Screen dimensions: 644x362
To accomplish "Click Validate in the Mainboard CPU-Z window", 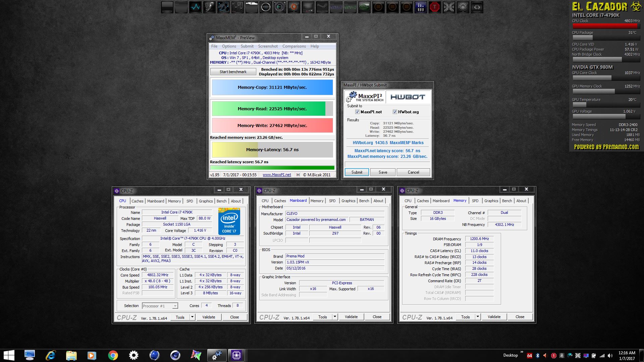I will [x=351, y=317].
